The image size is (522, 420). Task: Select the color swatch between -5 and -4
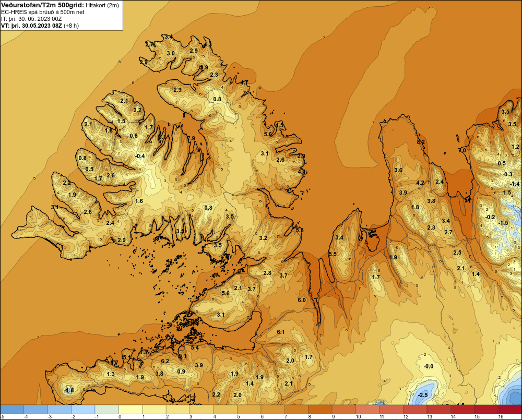[x=12, y=410]
